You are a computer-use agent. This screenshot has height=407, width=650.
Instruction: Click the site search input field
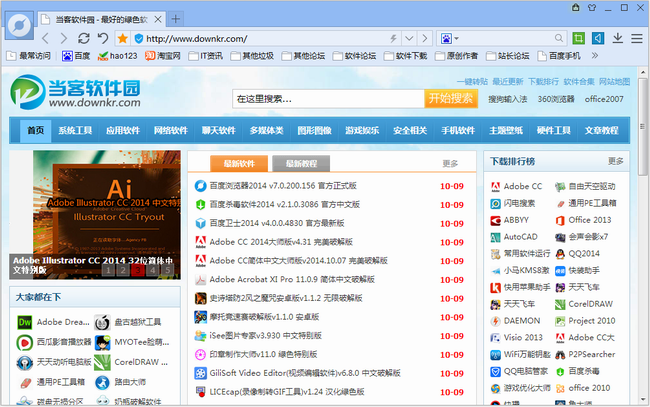point(327,99)
